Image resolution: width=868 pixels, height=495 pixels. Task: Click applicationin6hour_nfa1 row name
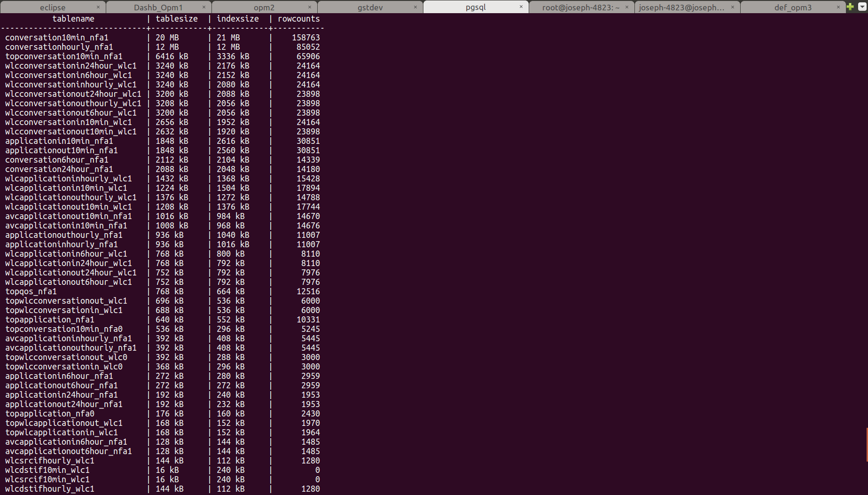click(x=59, y=376)
